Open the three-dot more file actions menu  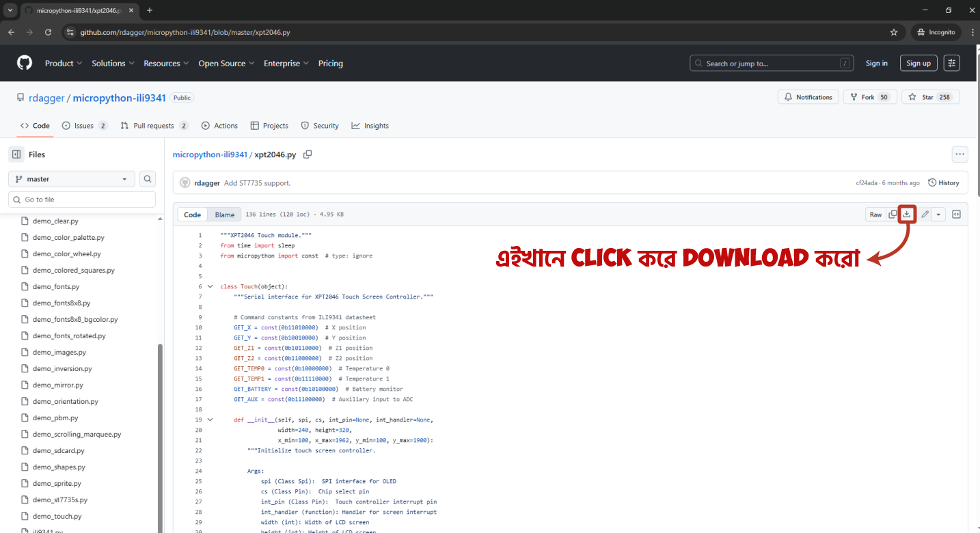coord(960,154)
